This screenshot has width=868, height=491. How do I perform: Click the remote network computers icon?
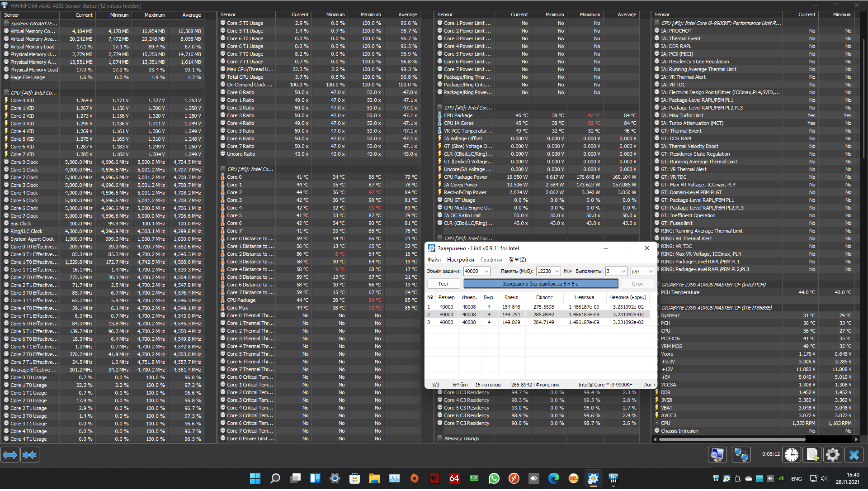pos(741,454)
